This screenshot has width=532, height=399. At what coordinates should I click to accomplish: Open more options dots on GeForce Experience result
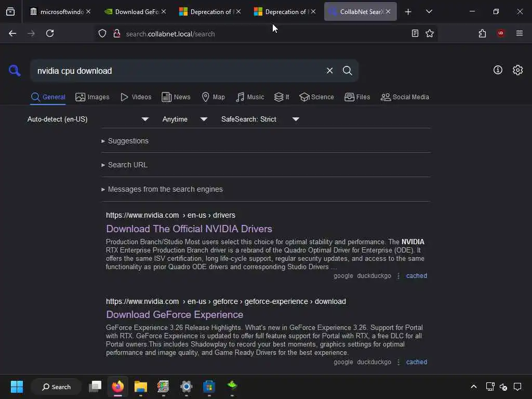tap(398, 362)
